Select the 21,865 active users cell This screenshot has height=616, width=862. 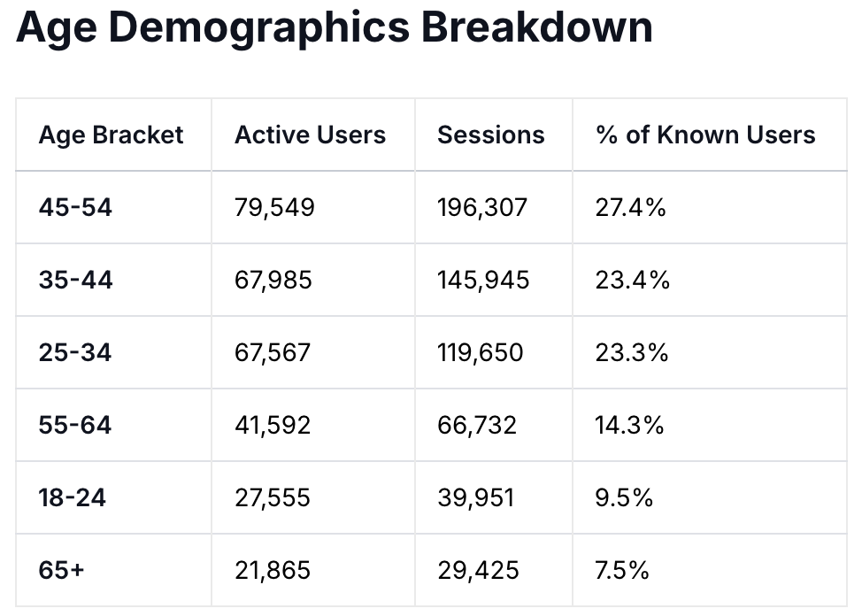[x=273, y=571]
